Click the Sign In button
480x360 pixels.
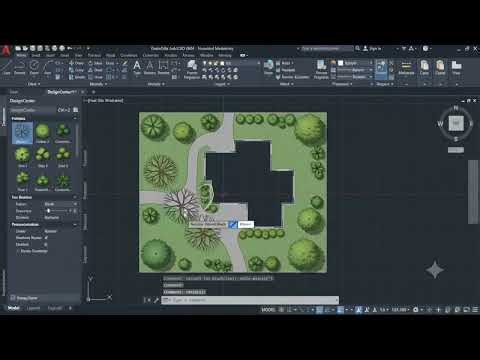372,49
